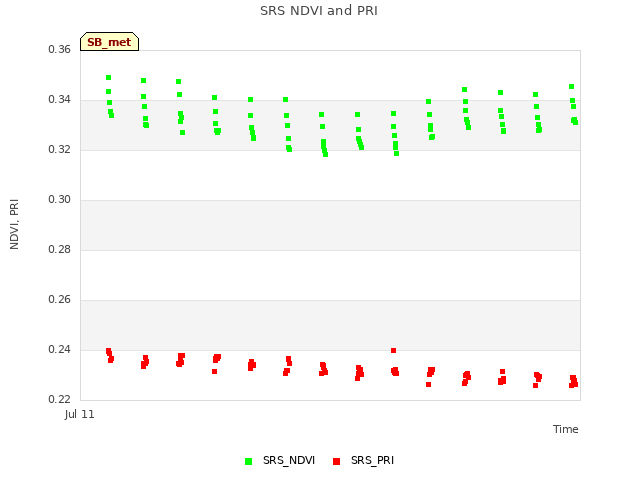This screenshot has height=480, width=640.
Task: Click the 0.24 y-axis tick value
Action: [60, 349]
